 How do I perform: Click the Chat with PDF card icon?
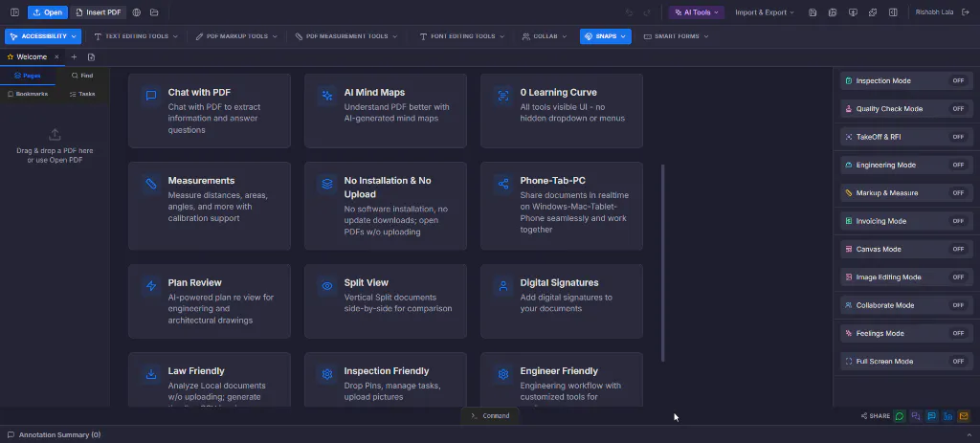pyautogui.click(x=150, y=96)
